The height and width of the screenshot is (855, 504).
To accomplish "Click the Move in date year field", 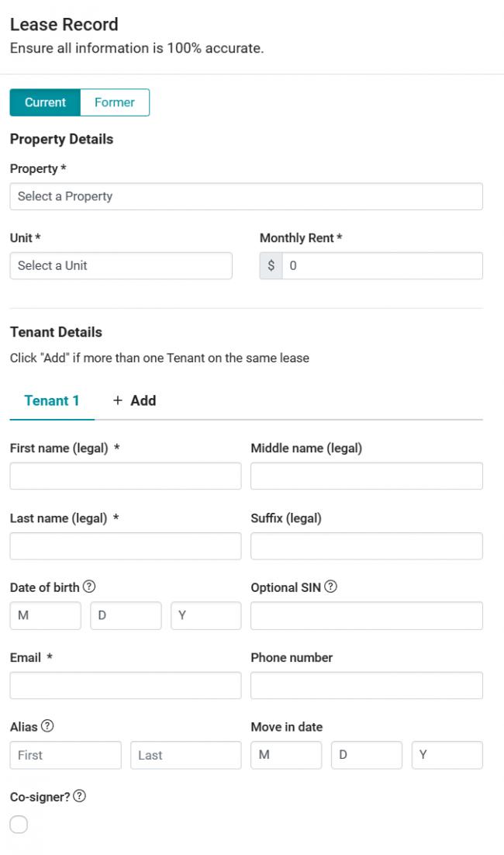I will coord(447,755).
